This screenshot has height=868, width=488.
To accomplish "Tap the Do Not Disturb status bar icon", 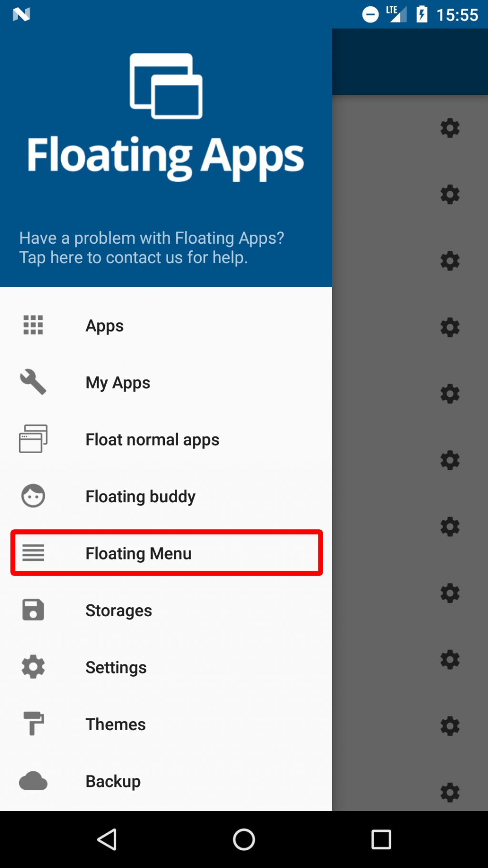I will coord(370,14).
